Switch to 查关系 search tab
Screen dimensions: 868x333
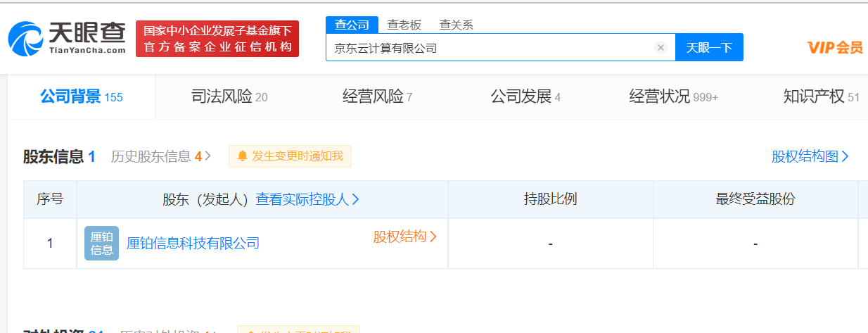[457, 25]
